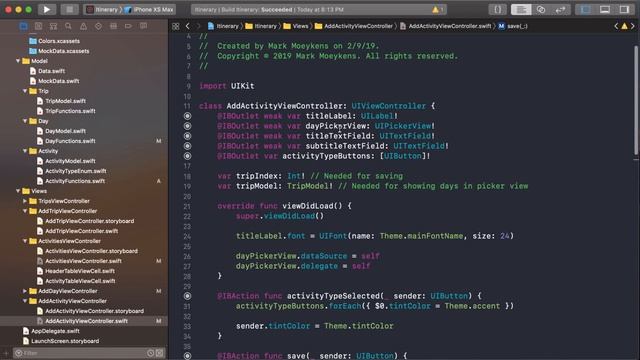Collapse the Day folder
The height and width of the screenshot is (360, 640).
click(x=25, y=121)
